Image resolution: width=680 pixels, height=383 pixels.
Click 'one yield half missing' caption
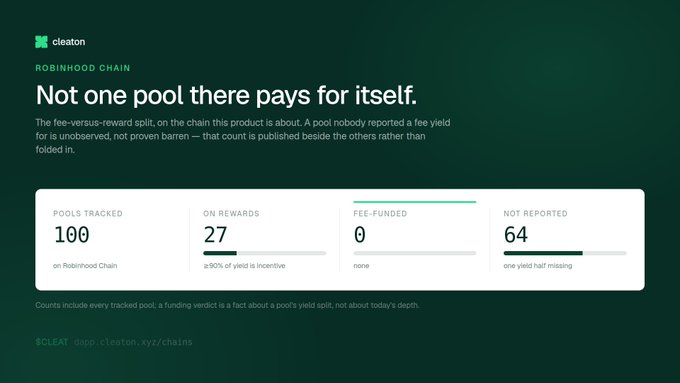pos(538,265)
